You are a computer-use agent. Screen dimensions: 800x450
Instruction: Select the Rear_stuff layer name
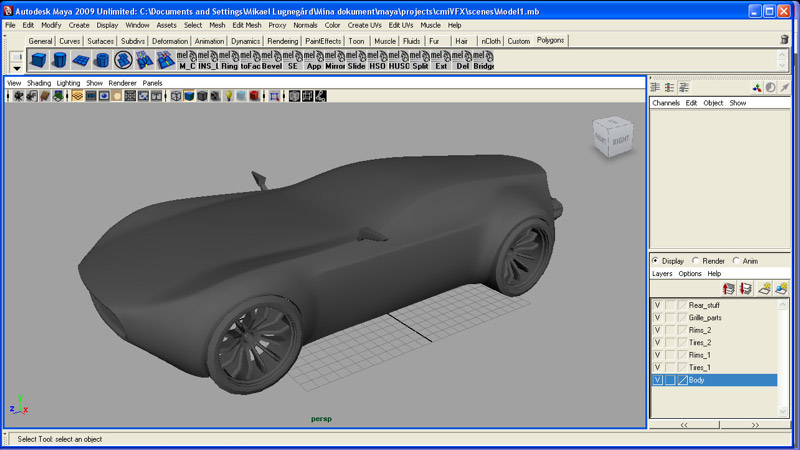click(x=704, y=305)
